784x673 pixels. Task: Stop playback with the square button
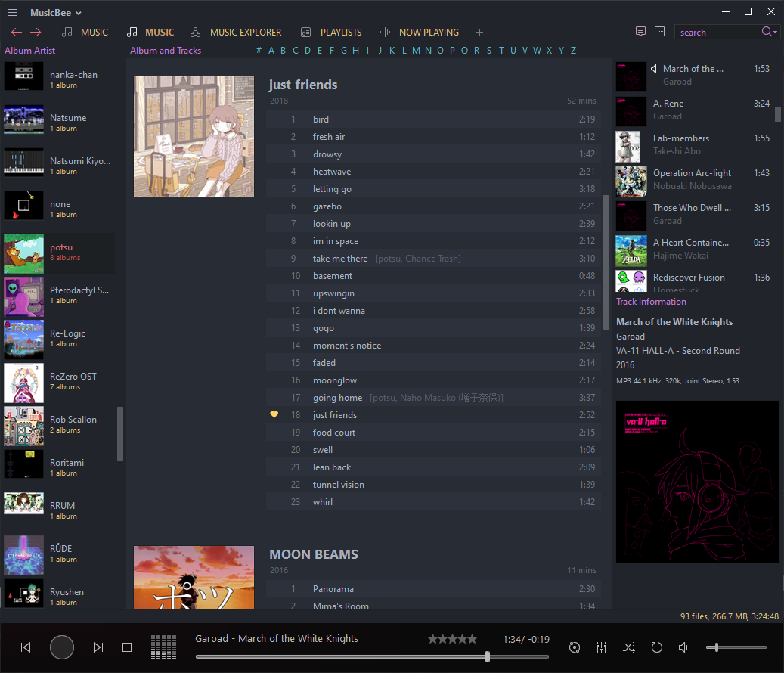tap(127, 647)
